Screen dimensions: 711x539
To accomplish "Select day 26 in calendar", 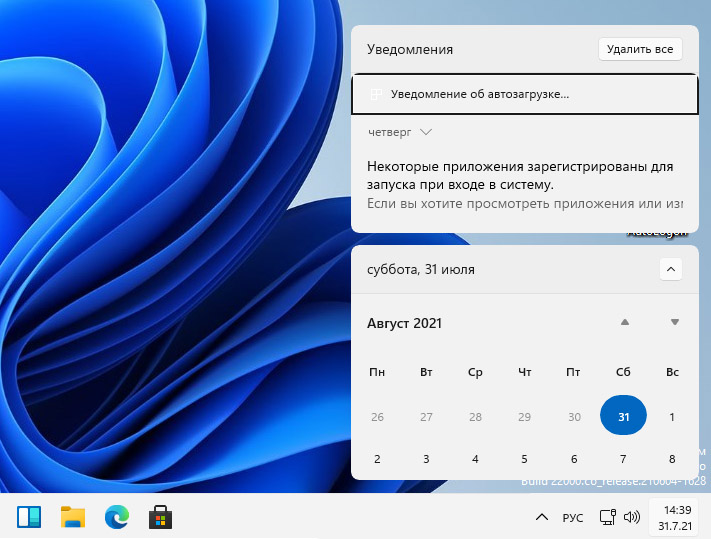I will pyautogui.click(x=377, y=417).
